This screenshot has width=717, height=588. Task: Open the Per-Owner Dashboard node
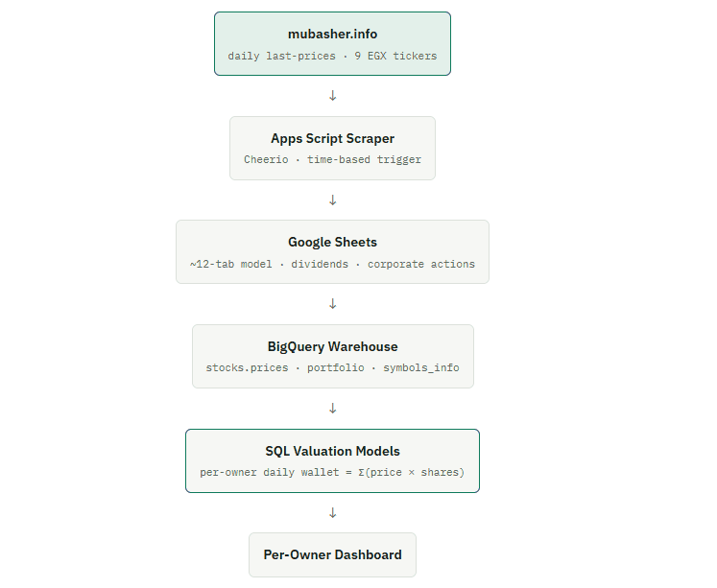[x=332, y=554]
